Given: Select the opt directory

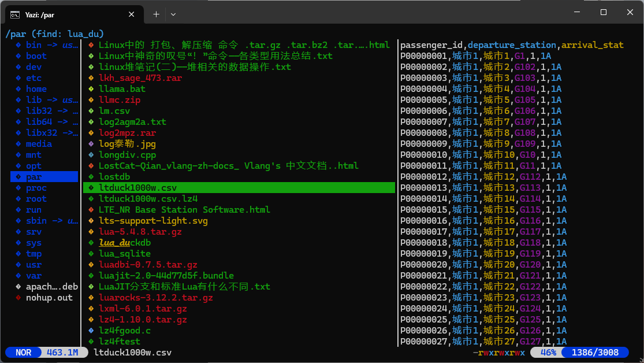Looking at the screenshot, I should tap(44, 166).
